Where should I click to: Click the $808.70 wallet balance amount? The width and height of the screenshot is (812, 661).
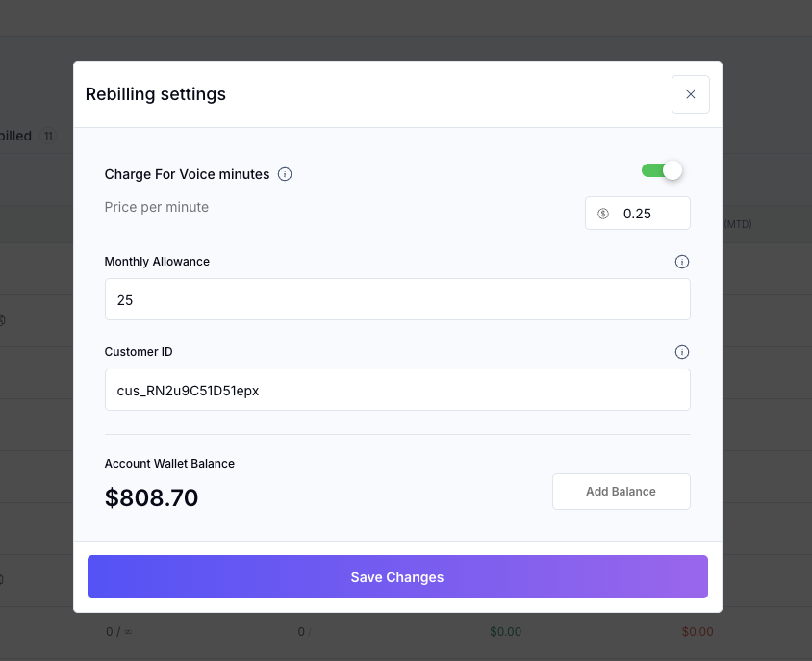tap(151, 498)
